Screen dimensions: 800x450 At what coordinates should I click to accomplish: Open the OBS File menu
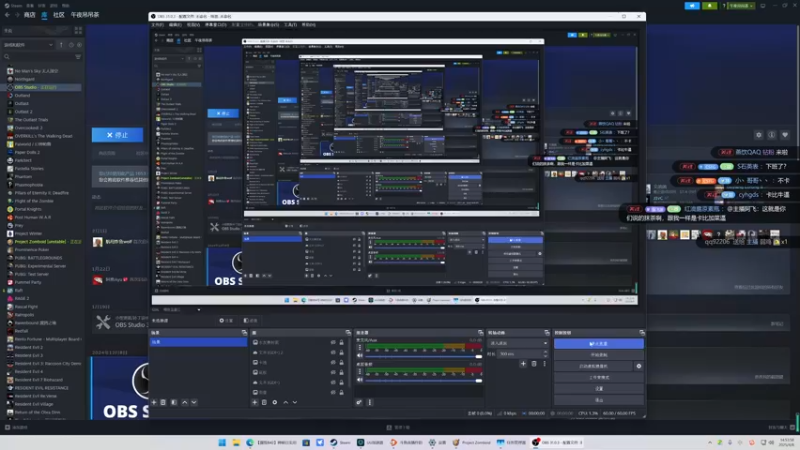pyautogui.click(x=158, y=24)
